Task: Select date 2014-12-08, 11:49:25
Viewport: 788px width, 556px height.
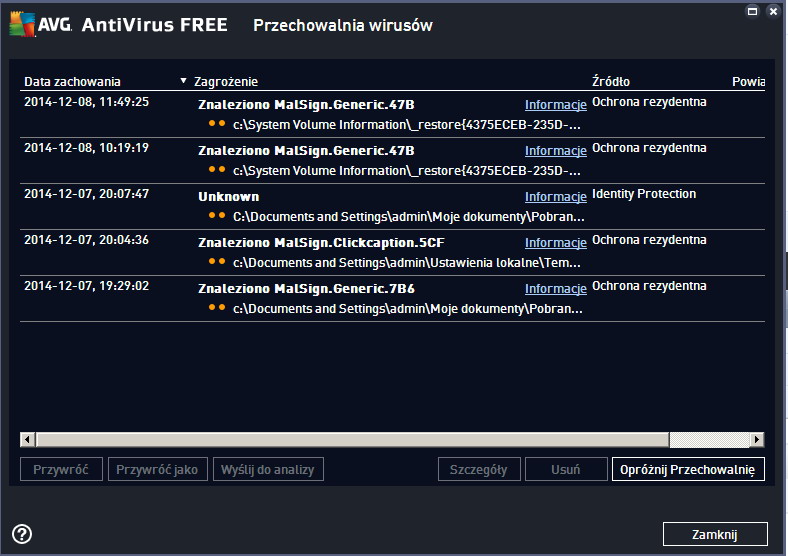Action: click(x=86, y=102)
